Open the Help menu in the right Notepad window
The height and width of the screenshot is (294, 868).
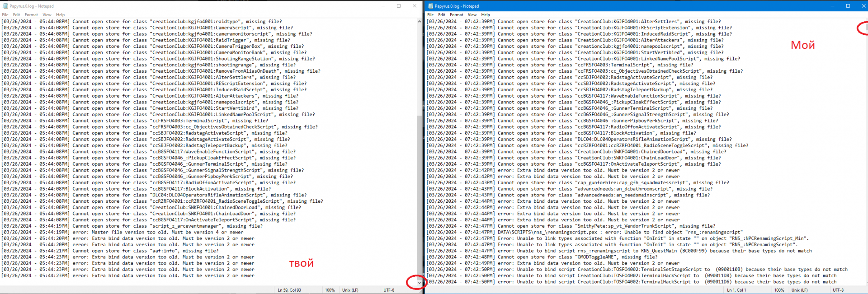486,15
